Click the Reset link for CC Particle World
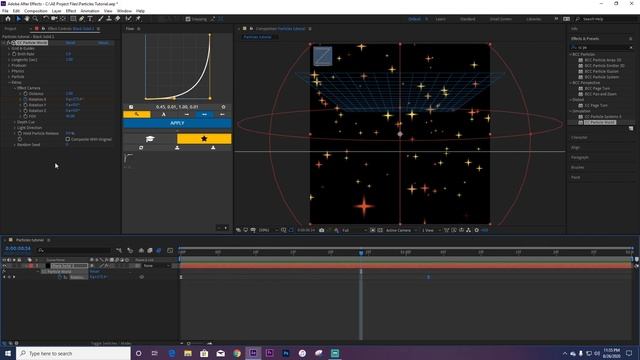Screen dimensions: 640x360 point(70,42)
